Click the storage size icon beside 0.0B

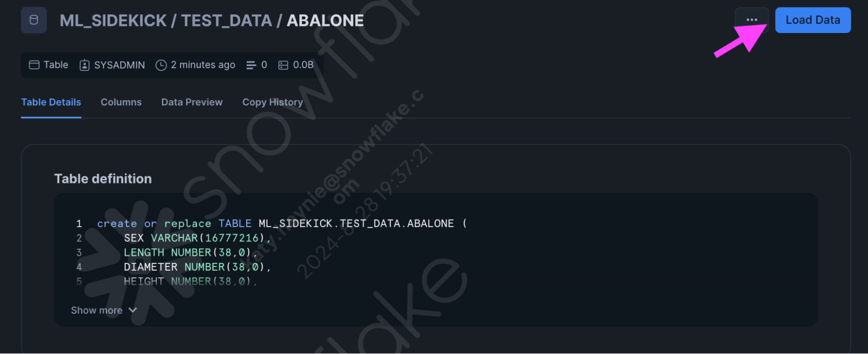click(283, 65)
